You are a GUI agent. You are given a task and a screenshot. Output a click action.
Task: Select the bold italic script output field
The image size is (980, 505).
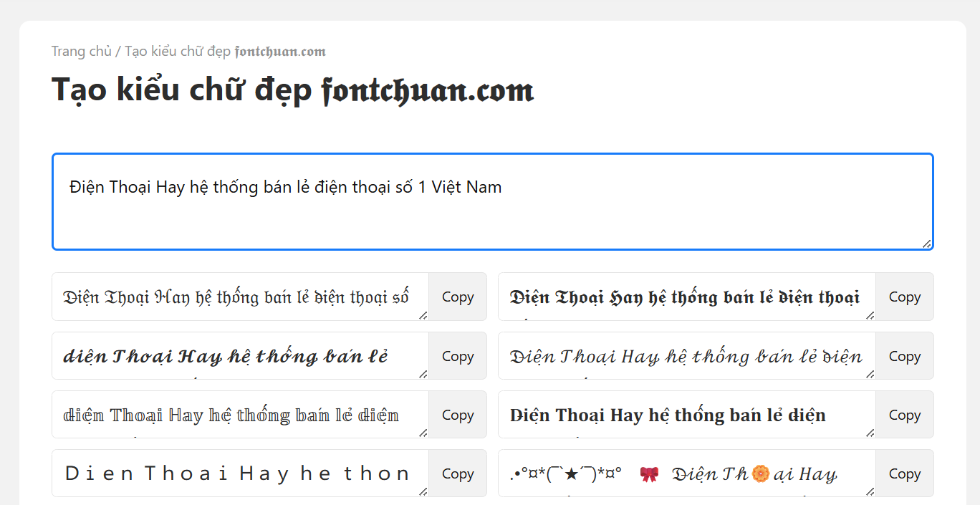point(241,356)
